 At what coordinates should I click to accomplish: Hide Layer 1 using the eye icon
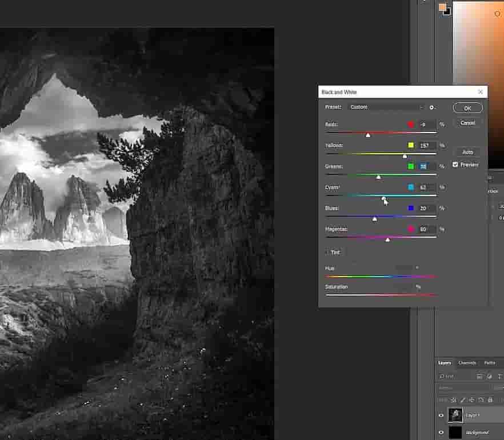(x=441, y=416)
